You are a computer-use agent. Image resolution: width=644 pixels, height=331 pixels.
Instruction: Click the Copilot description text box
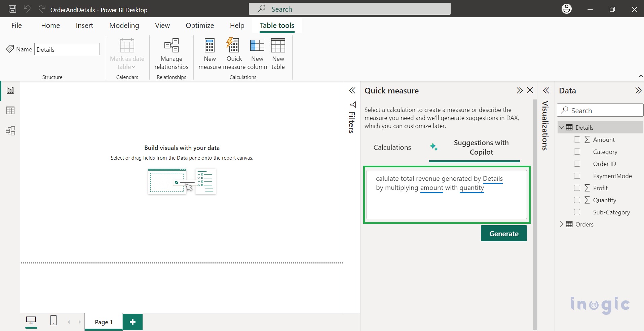tap(447, 195)
